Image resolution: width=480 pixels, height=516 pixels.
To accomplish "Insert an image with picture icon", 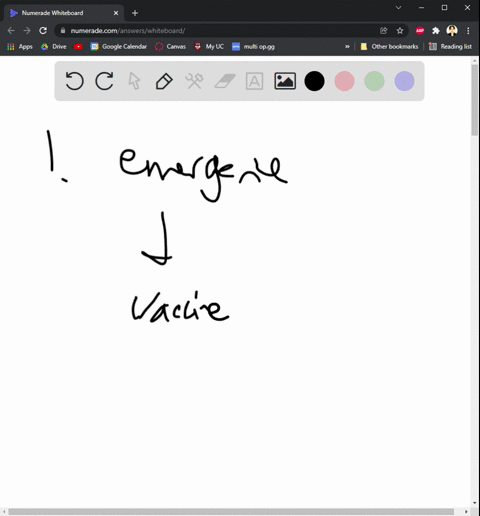I will tap(285, 81).
